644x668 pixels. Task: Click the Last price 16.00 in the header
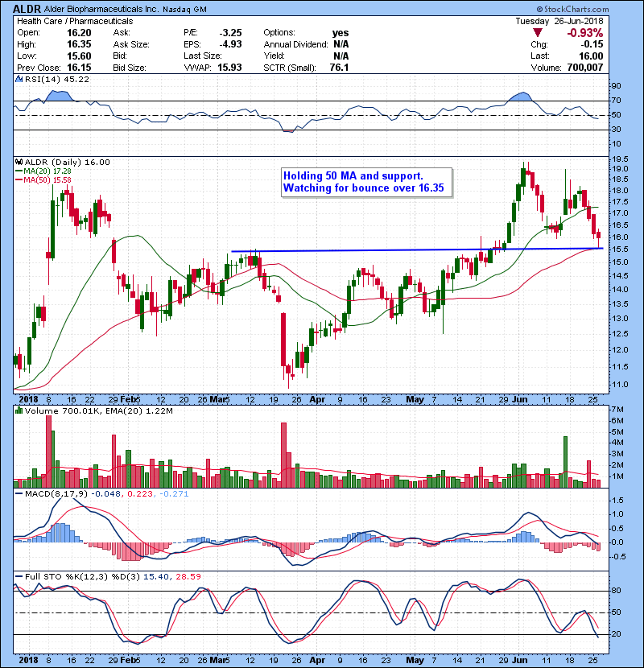pyautogui.click(x=591, y=56)
